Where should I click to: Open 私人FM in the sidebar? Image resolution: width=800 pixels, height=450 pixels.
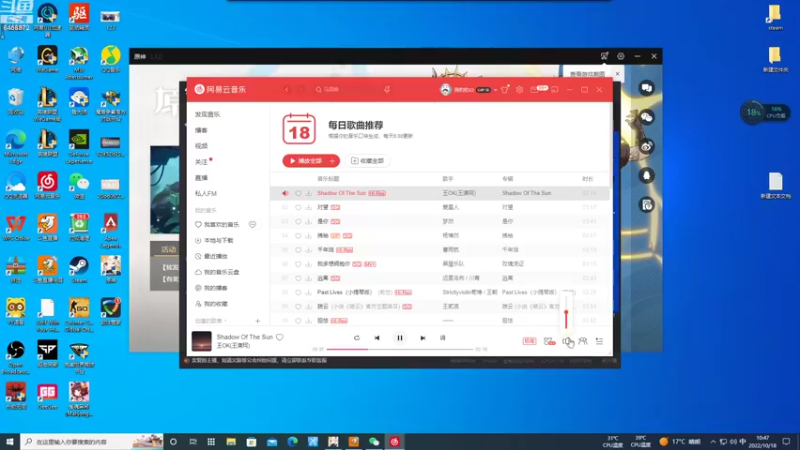pyautogui.click(x=206, y=193)
